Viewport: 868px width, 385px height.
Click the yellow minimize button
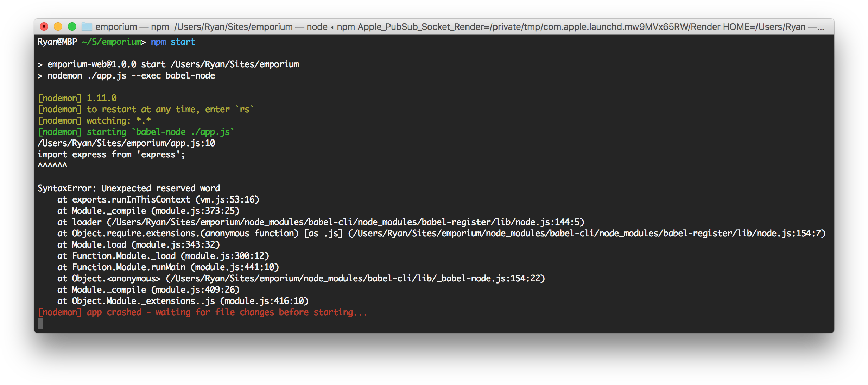[x=58, y=26]
